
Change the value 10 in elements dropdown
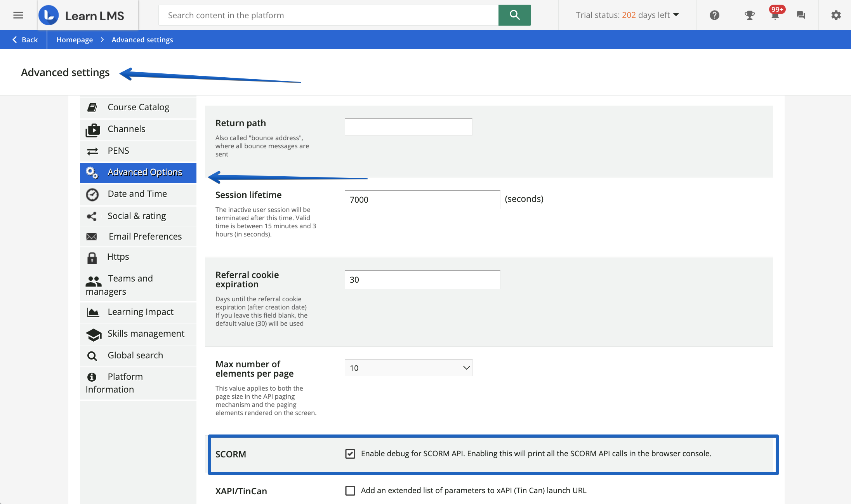408,368
